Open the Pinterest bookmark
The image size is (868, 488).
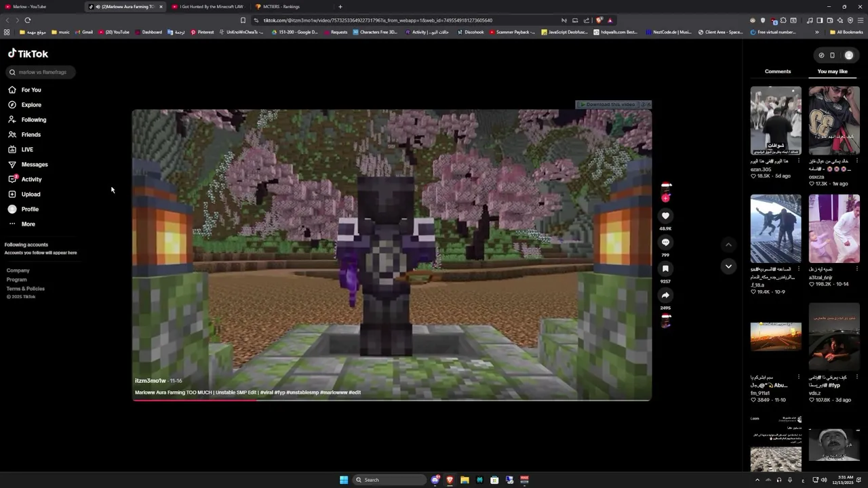pyautogui.click(x=202, y=32)
